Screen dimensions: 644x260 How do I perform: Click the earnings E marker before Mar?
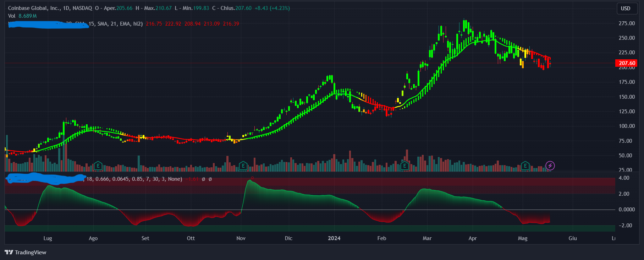(x=405, y=166)
